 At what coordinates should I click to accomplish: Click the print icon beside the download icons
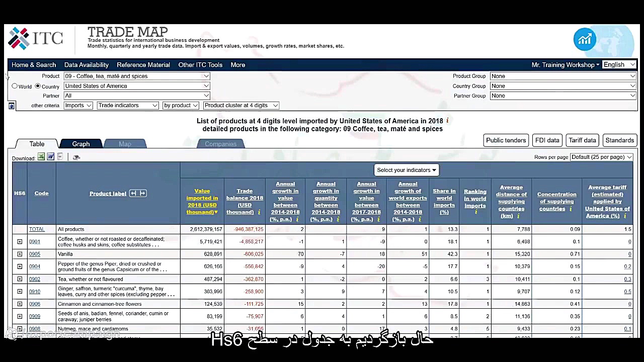[76, 157]
